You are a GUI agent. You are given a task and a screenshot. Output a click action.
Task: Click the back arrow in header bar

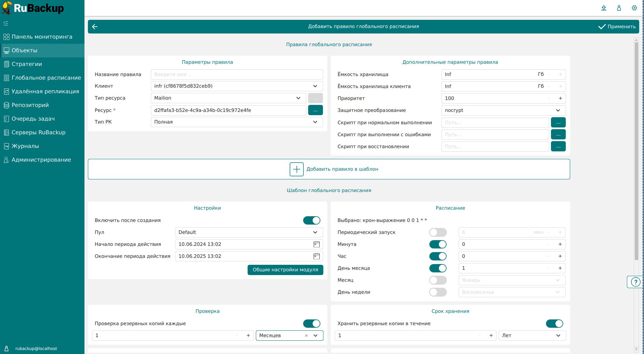click(95, 27)
